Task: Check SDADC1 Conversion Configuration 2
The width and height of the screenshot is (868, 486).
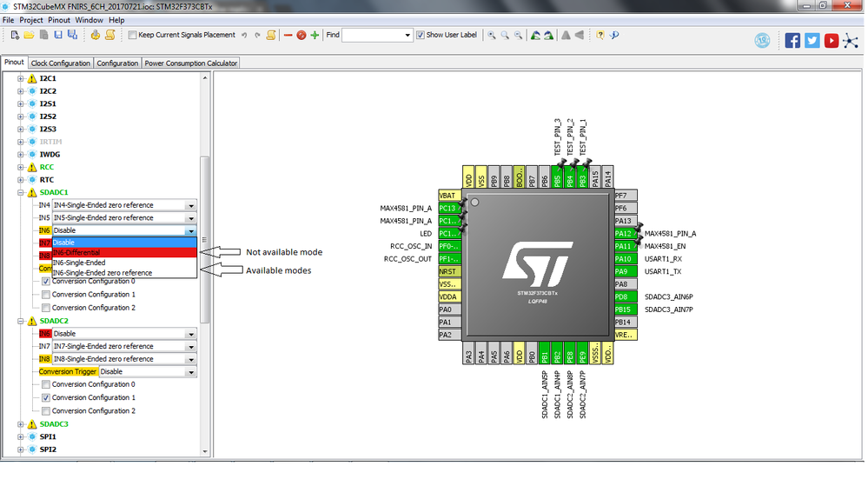Action: pyautogui.click(x=46, y=308)
